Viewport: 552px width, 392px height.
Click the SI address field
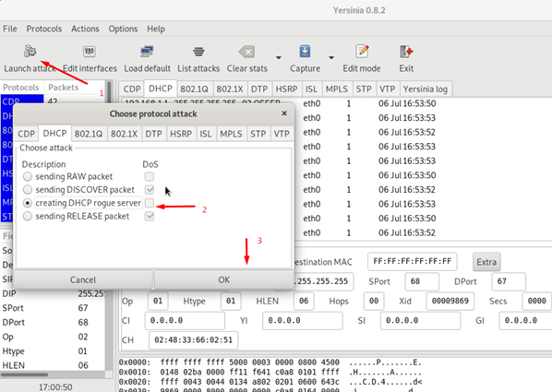[x=420, y=321]
